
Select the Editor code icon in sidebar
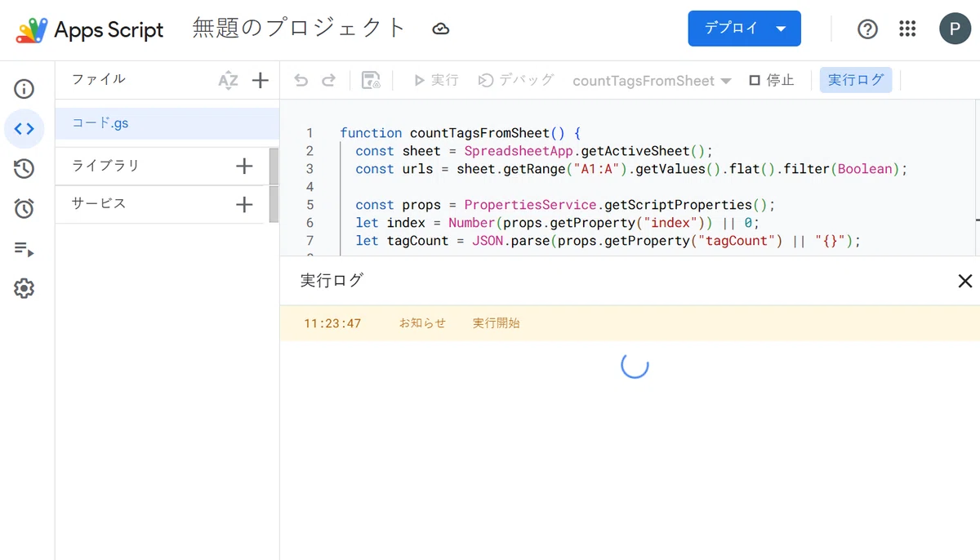pos(24,129)
